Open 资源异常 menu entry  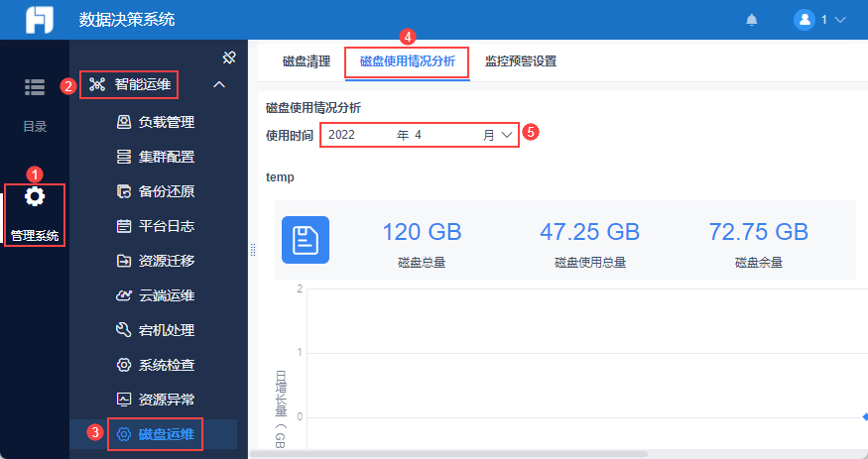[x=167, y=400]
